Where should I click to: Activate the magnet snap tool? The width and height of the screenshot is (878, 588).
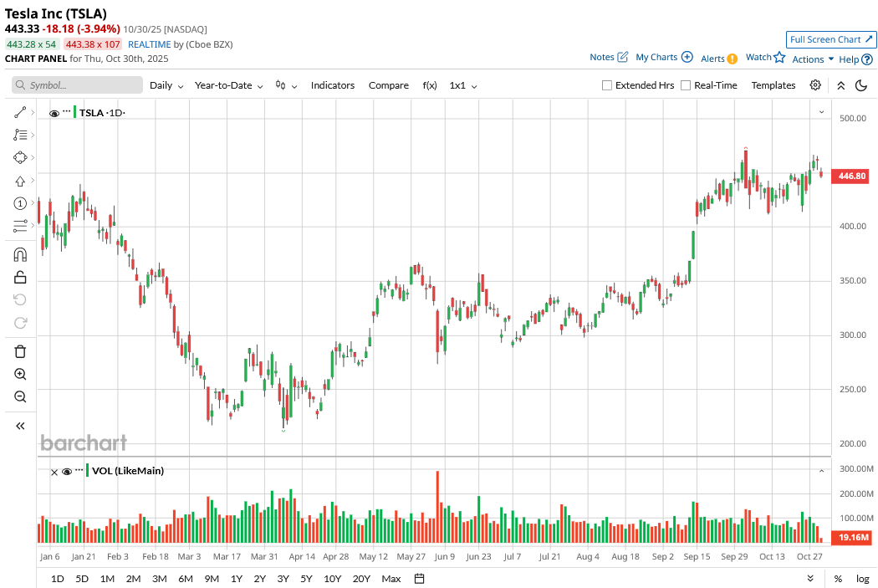(x=20, y=254)
